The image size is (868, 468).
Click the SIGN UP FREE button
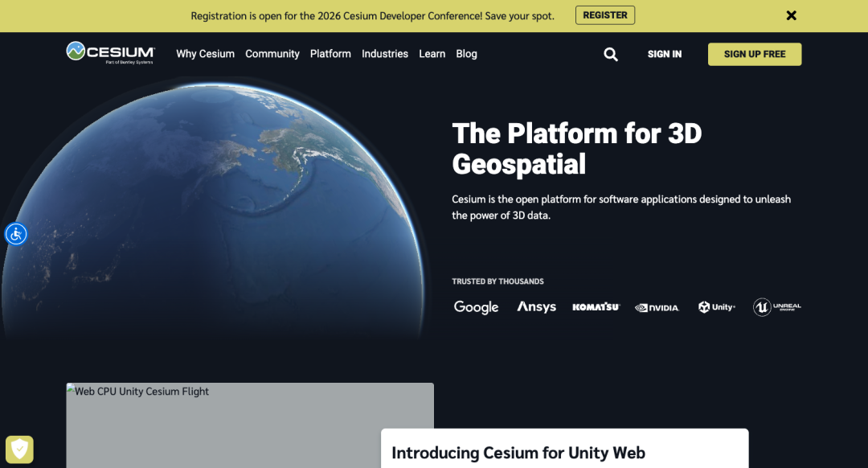pyautogui.click(x=755, y=54)
